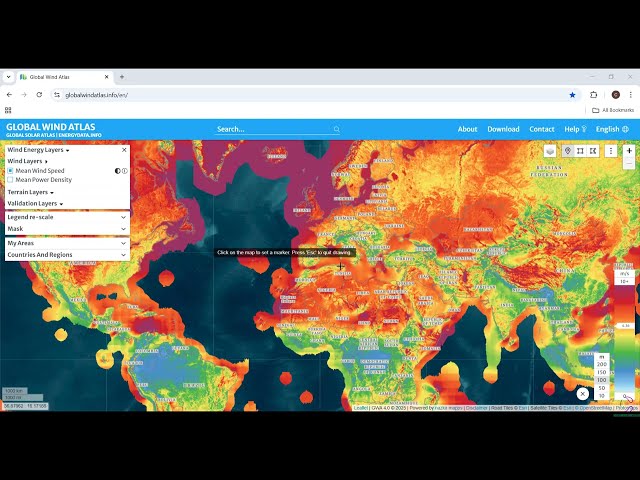Open a new browser tab

click(122, 77)
